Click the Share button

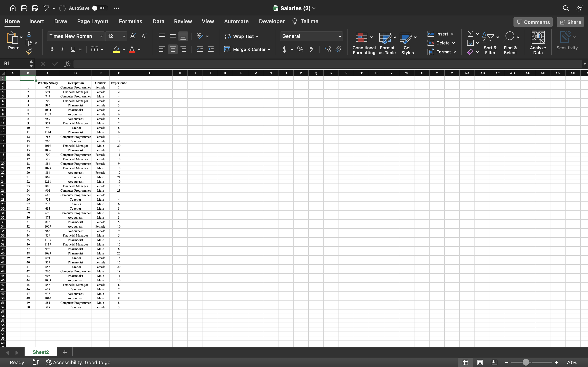pos(570,22)
